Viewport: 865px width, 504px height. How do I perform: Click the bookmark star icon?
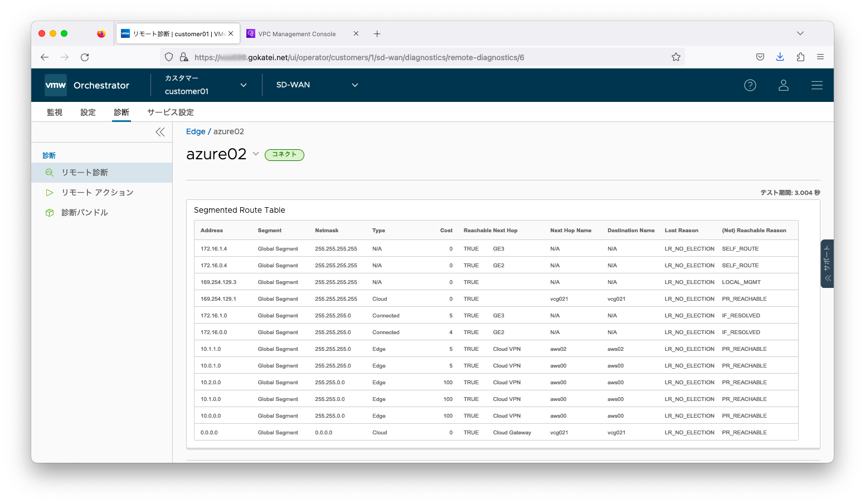coord(676,57)
